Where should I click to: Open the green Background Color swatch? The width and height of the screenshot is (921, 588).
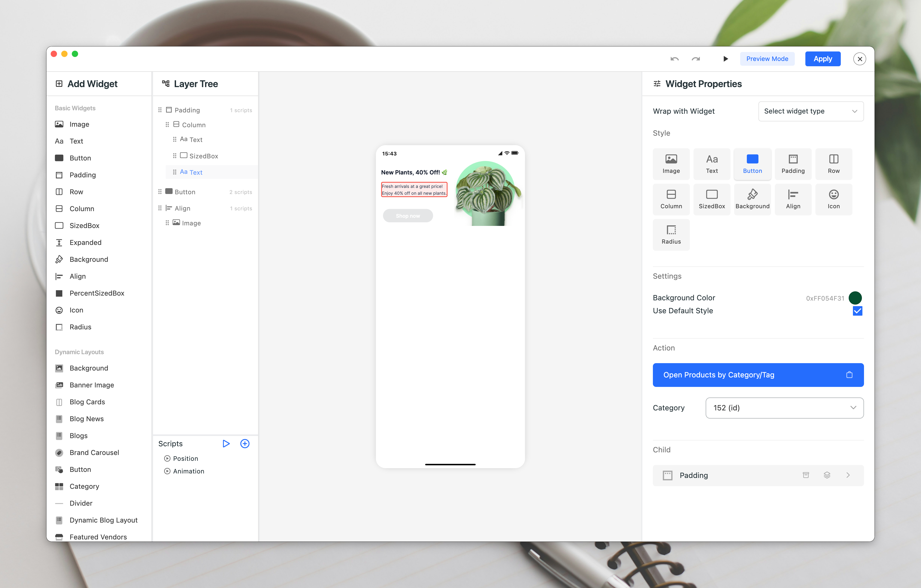[855, 298]
